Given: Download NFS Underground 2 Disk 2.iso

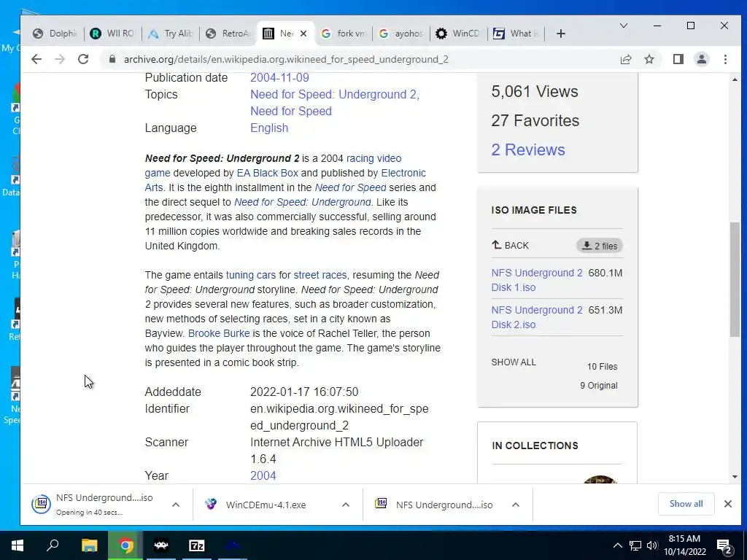Looking at the screenshot, I should 537,317.
